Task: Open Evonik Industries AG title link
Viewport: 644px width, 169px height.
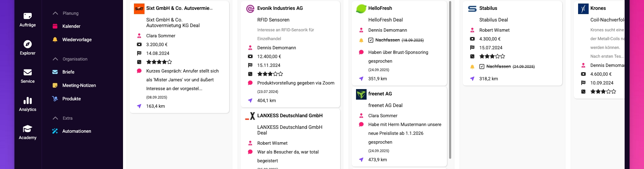Action: click(280, 8)
